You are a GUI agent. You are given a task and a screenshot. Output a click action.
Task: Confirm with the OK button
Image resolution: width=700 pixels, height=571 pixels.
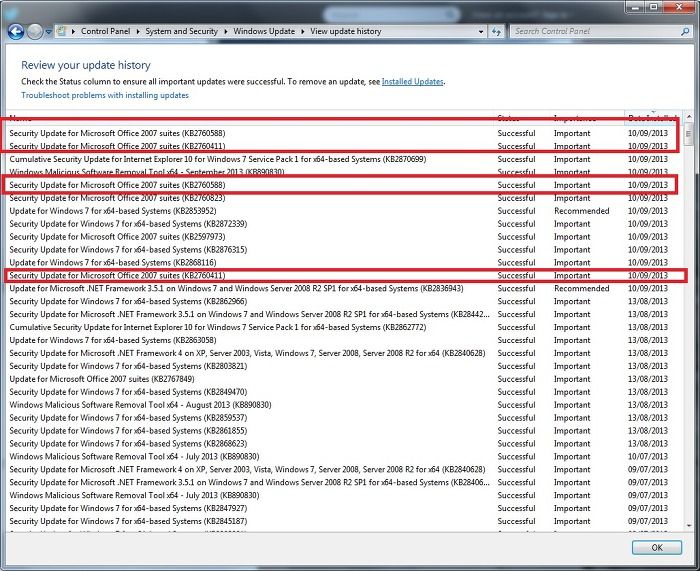coord(657,547)
